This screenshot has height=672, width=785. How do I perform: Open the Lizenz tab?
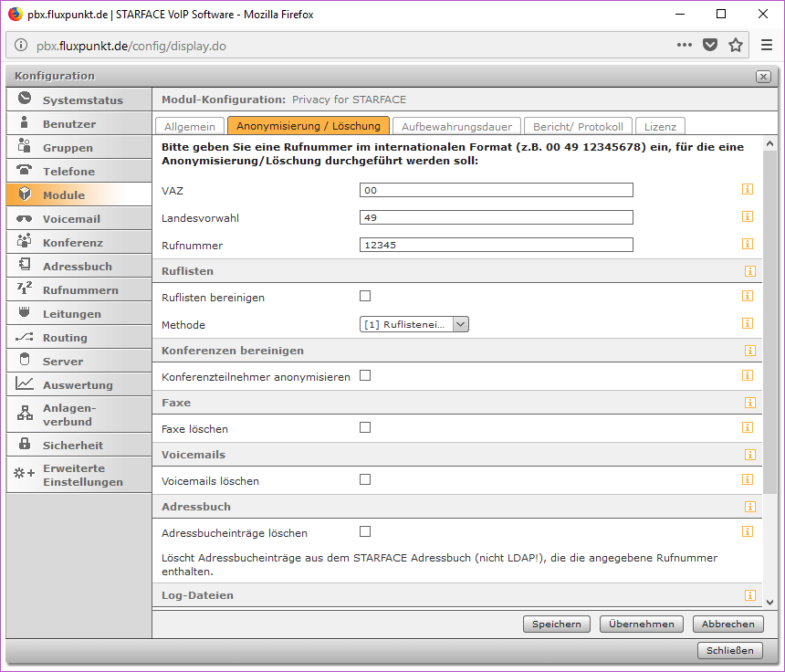(x=660, y=126)
